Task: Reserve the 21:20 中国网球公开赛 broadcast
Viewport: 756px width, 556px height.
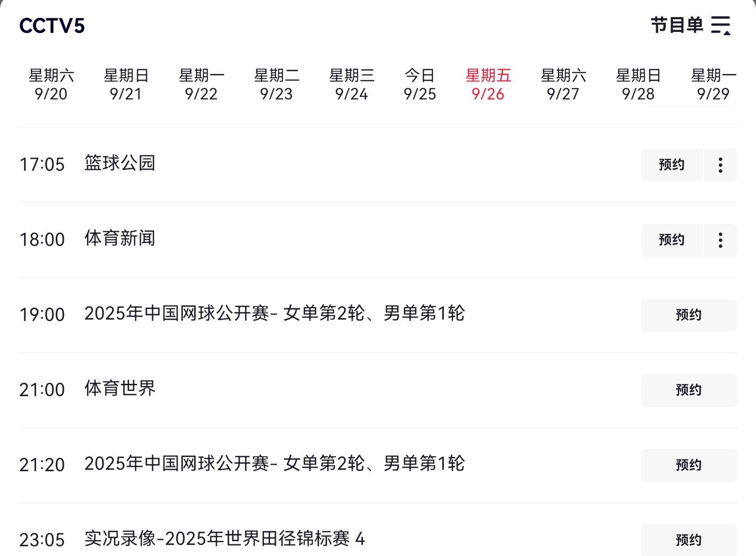Action: tap(688, 465)
